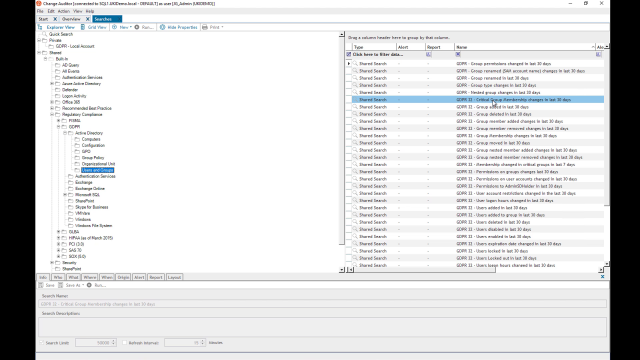This screenshot has width=640, height=360.
Task: Click the filter row checkbox icon
Action: (349, 54)
